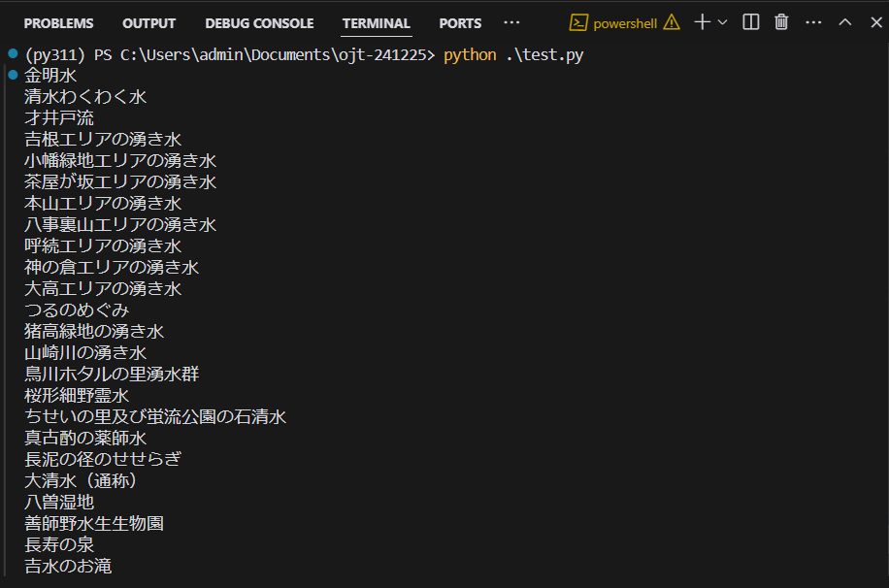Click the terminal warning triangle icon
The width and height of the screenshot is (889, 588).
672,22
